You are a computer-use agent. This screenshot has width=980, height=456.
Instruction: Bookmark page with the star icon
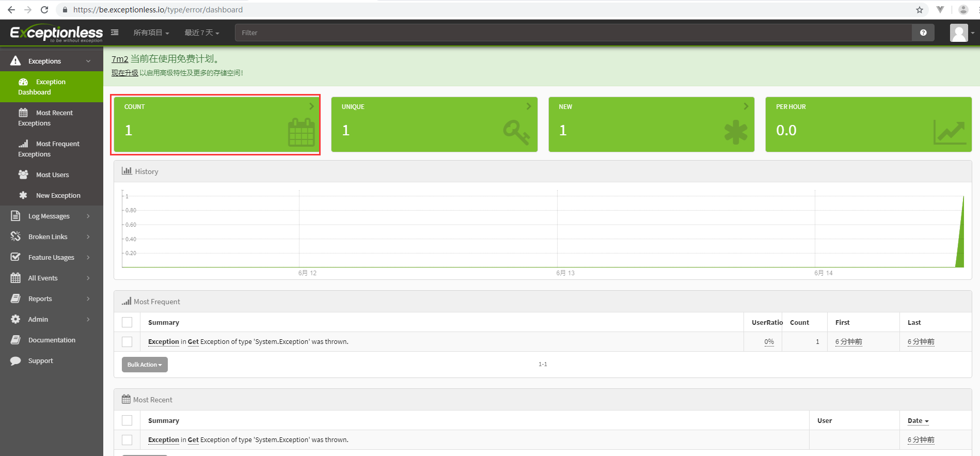(x=920, y=10)
